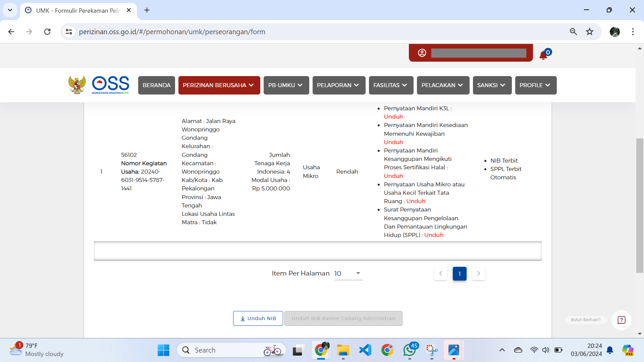Image resolution: width=644 pixels, height=362 pixels.
Task: Download SPPL statement via Unduh
Action: click(x=434, y=235)
